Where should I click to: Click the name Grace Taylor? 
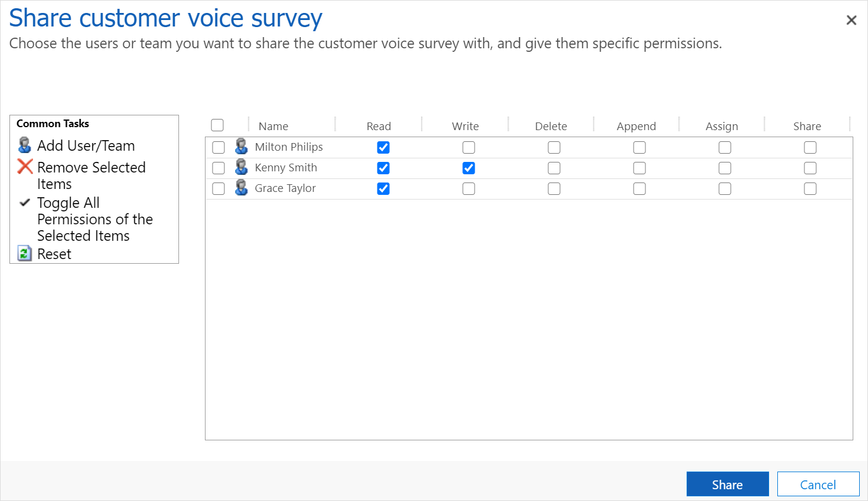click(x=285, y=188)
